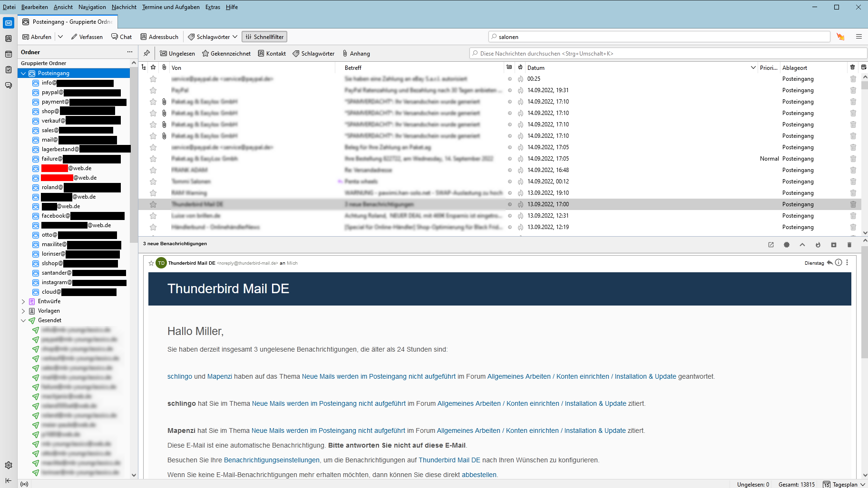The image size is (868, 488).
Task: Open the application hamburger menu
Action: coord(859,37)
